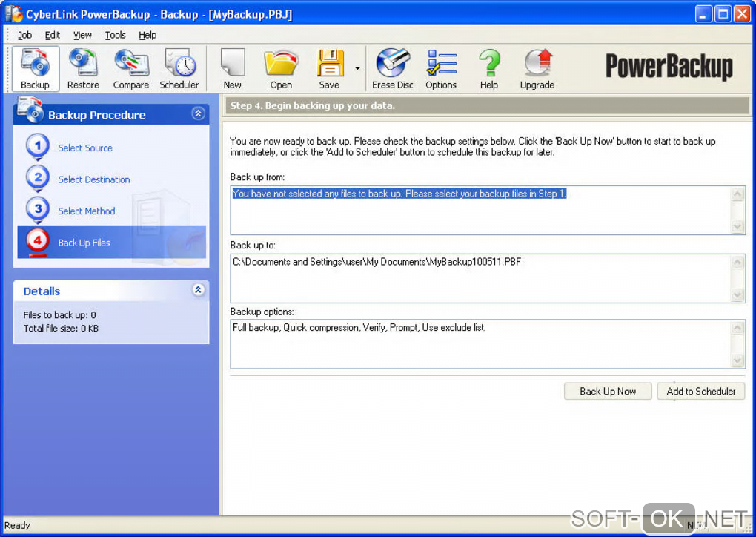Open the Tools menu
Screen dimensions: 756x537
pyautogui.click(x=115, y=35)
